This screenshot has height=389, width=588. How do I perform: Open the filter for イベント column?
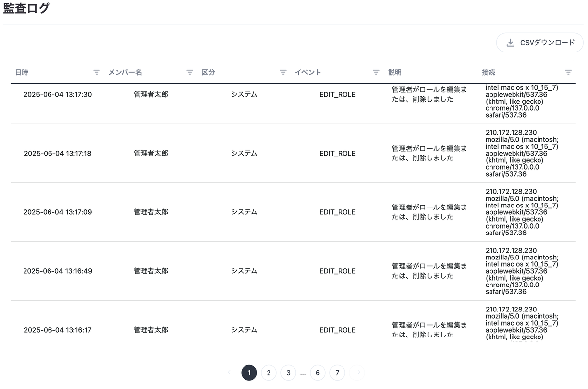376,72
